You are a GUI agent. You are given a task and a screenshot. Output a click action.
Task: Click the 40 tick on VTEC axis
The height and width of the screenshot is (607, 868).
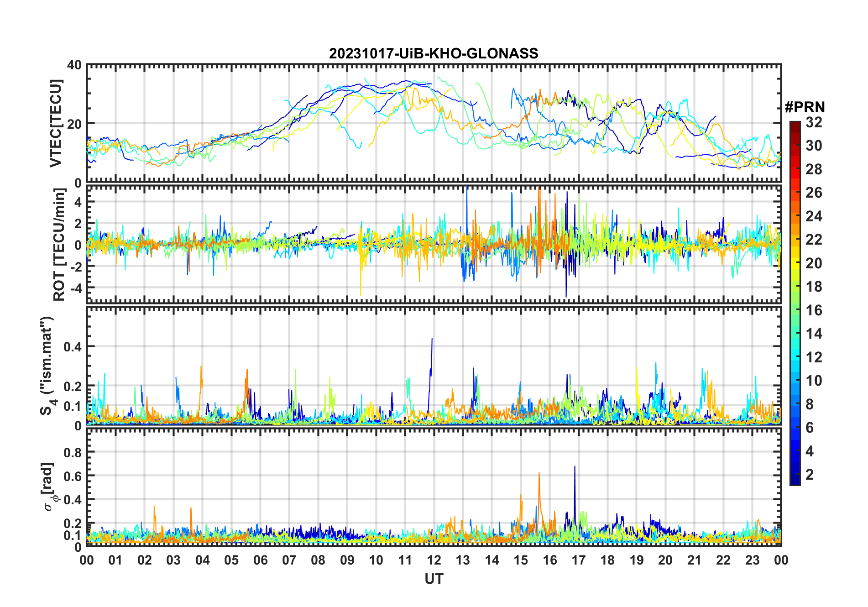(74, 65)
